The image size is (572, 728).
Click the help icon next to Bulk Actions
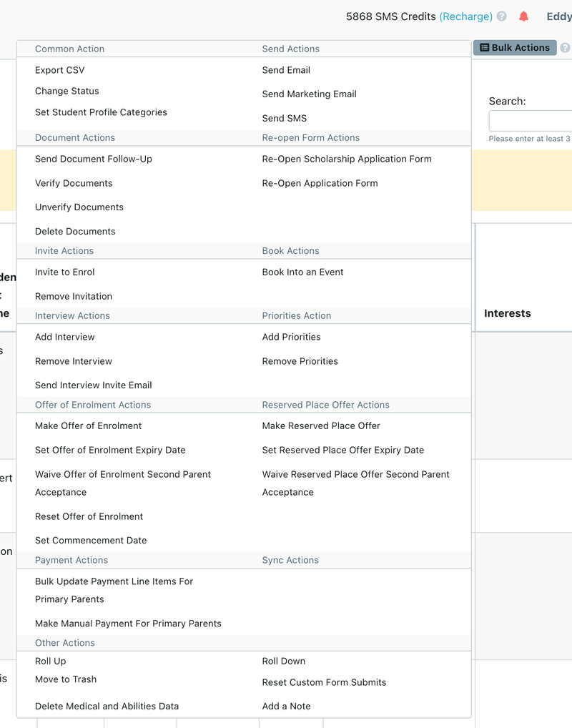[x=566, y=47]
